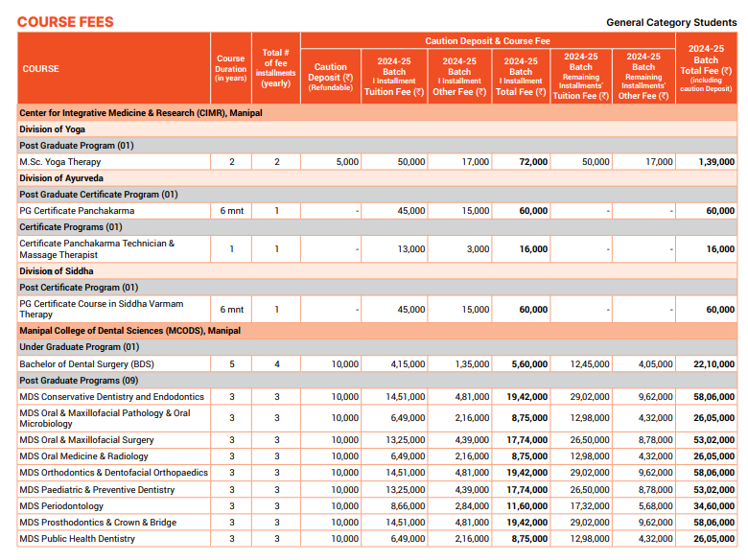
Task: Click Post Graduate Certificate Program (01) row
Action: (377, 195)
